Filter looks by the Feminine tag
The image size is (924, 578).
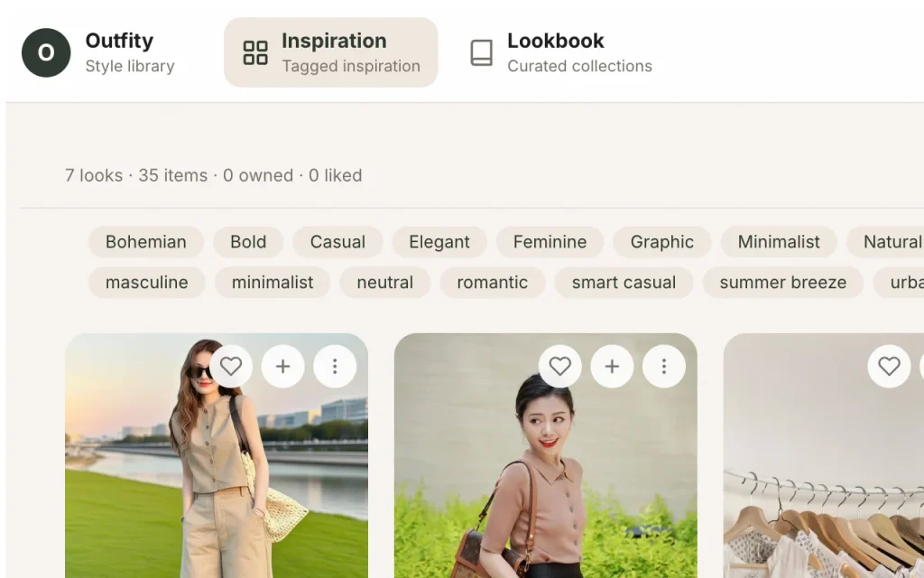pyautogui.click(x=550, y=242)
